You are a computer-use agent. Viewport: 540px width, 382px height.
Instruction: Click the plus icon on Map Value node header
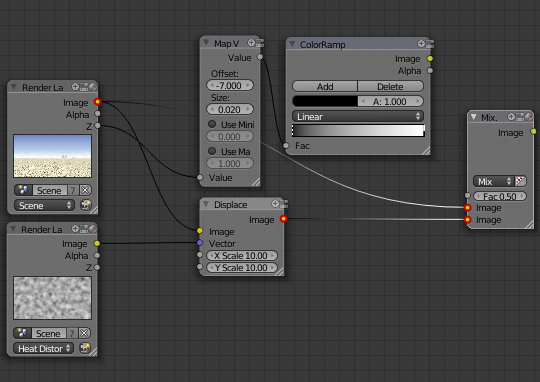tap(251, 42)
